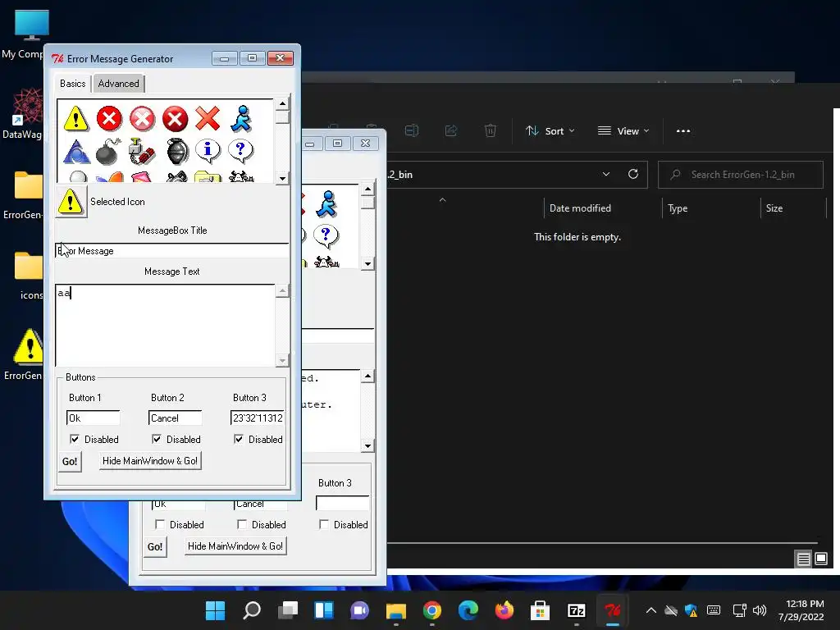Open the volume control in system tray
The image size is (840, 630).
[759, 610]
